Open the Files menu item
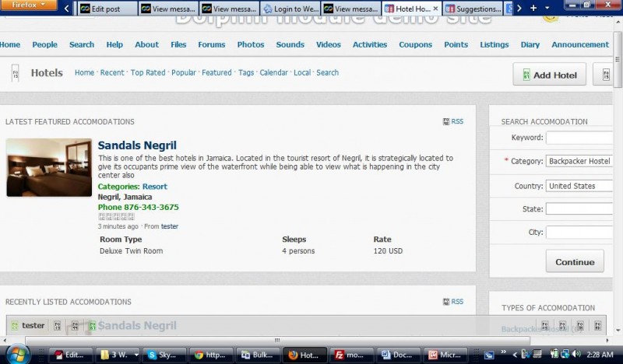This screenshot has height=364, width=623. click(178, 44)
